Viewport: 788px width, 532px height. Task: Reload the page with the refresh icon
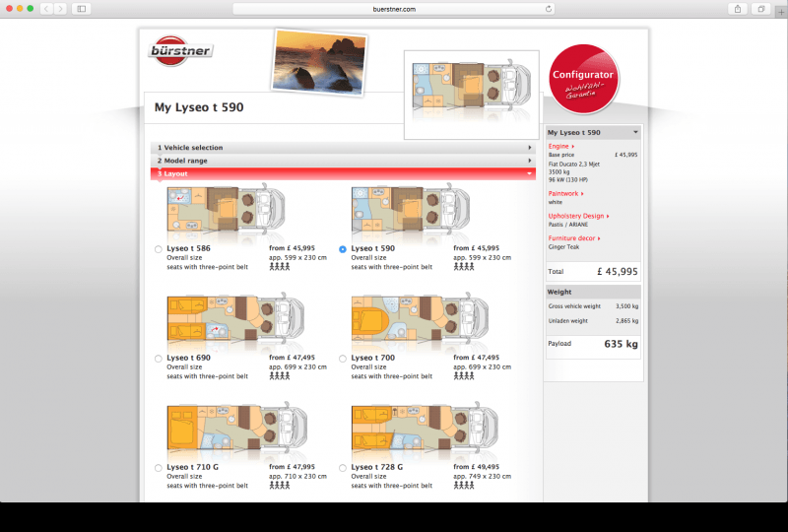[549, 9]
